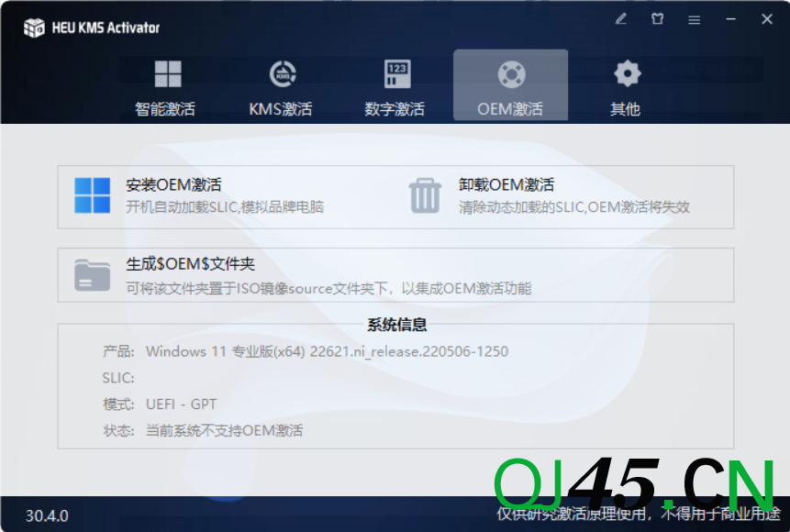Click the pencil edit icon in title bar
The image size is (790, 532).
click(620, 19)
